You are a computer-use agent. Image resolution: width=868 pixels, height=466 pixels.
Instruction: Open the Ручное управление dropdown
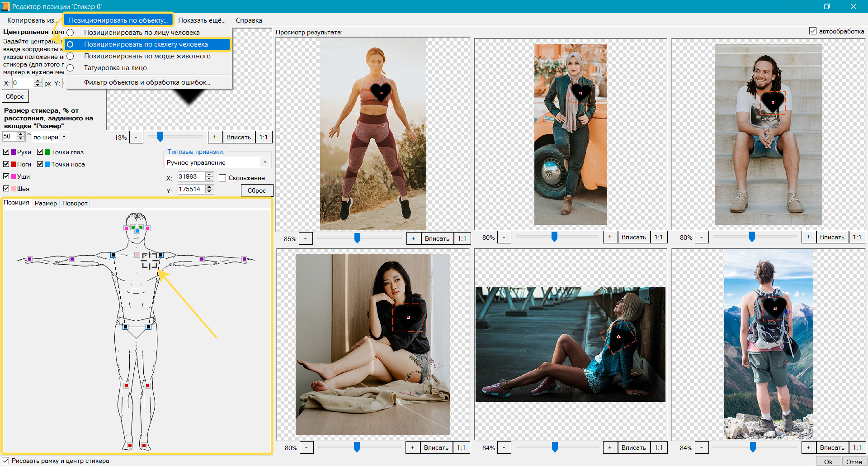click(x=217, y=162)
